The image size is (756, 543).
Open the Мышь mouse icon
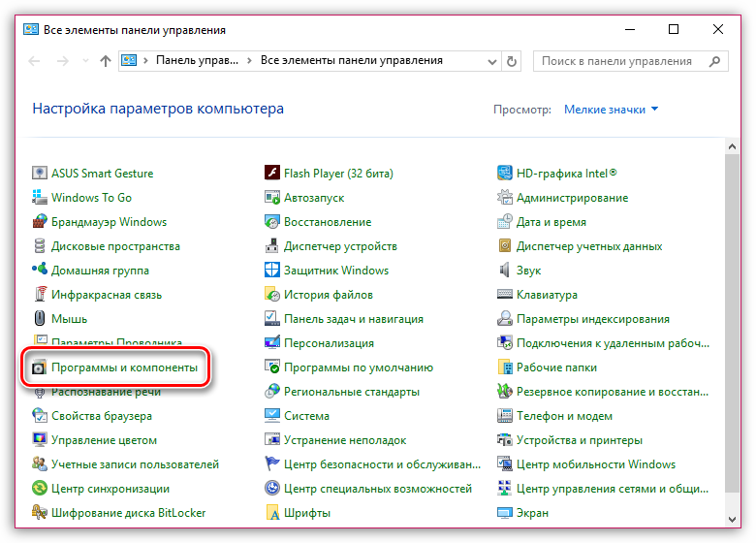click(x=40, y=319)
